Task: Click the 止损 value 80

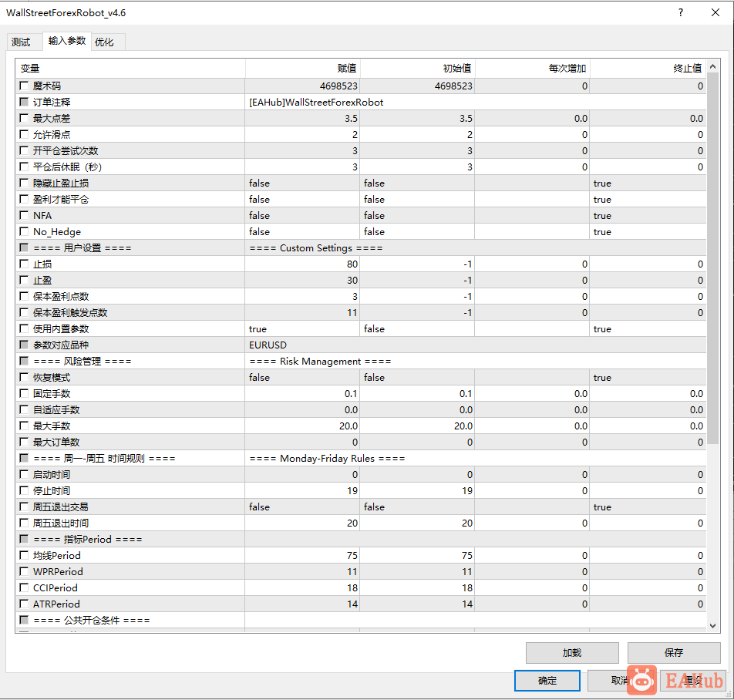Action: pyautogui.click(x=302, y=264)
